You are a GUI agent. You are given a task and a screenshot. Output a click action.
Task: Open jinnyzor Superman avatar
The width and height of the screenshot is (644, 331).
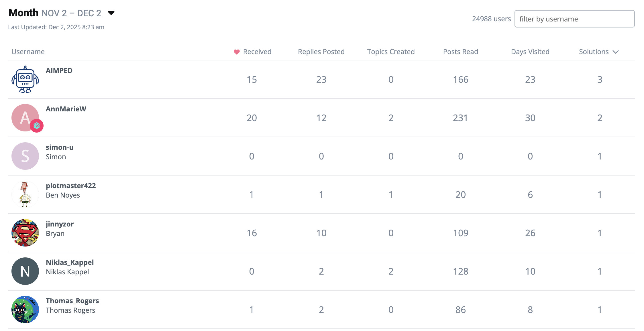[x=25, y=233]
